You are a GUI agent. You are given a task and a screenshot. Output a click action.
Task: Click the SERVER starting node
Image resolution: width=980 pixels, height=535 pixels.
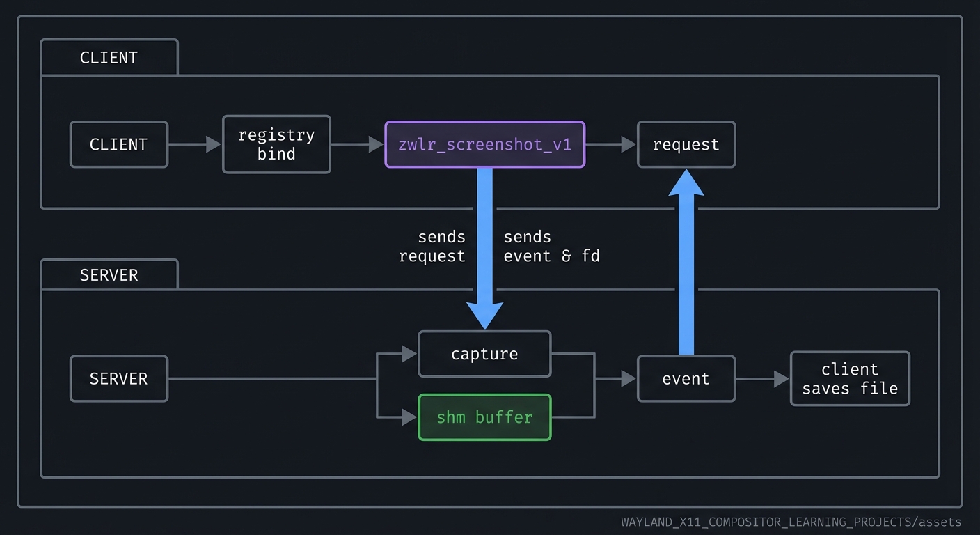point(118,378)
